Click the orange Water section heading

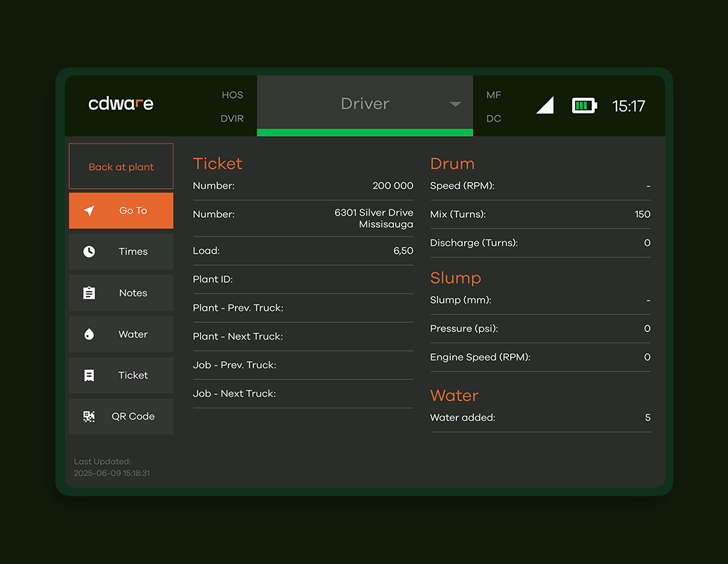click(454, 396)
